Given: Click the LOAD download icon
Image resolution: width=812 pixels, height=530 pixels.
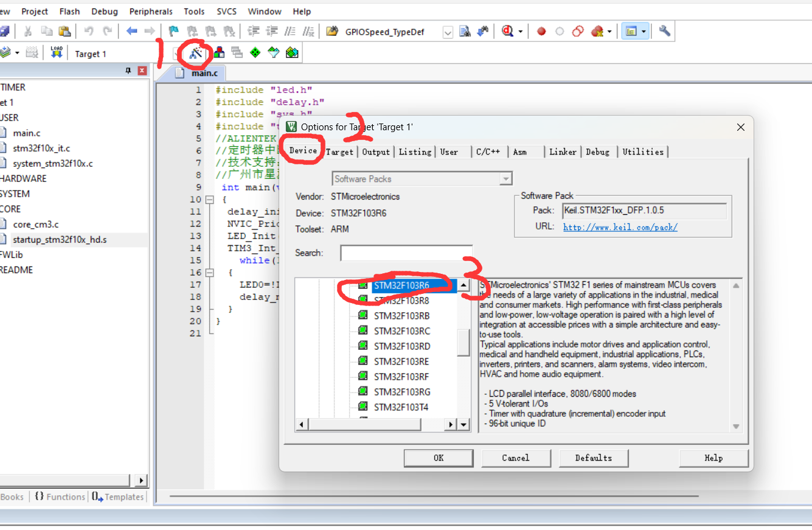Looking at the screenshot, I should 57,53.
